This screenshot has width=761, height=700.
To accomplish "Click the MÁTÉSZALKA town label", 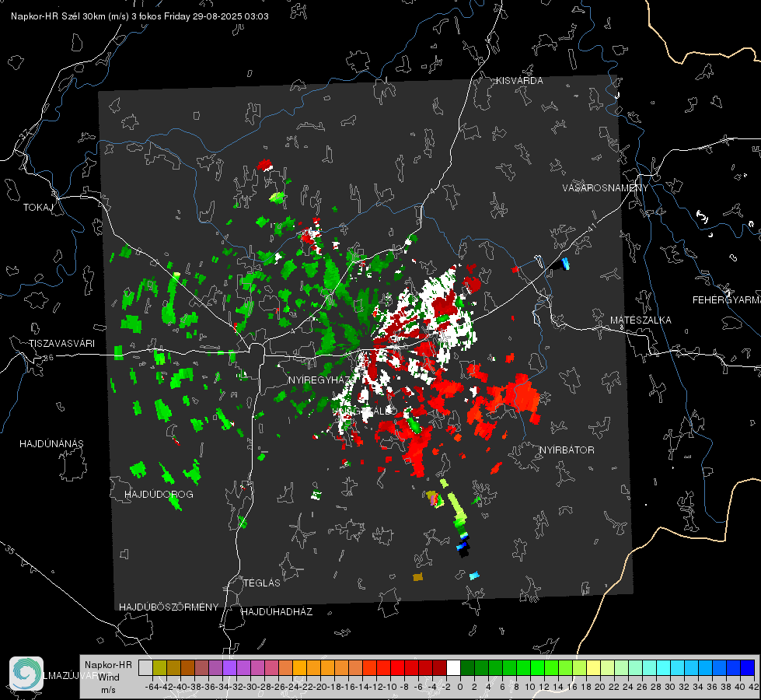I will point(641,320).
